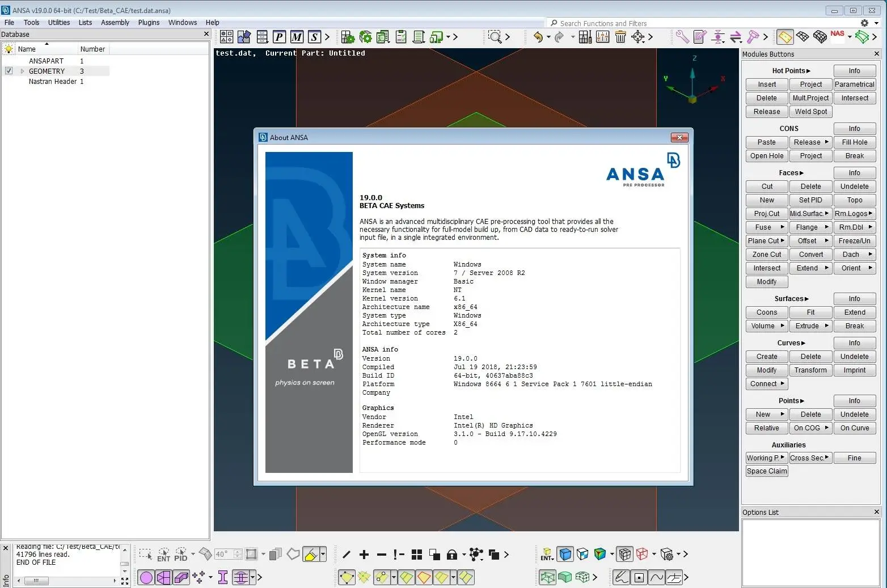Screen dimensions: 887x588
Task: Toggle the purple extruded profile button
Action: click(181, 577)
